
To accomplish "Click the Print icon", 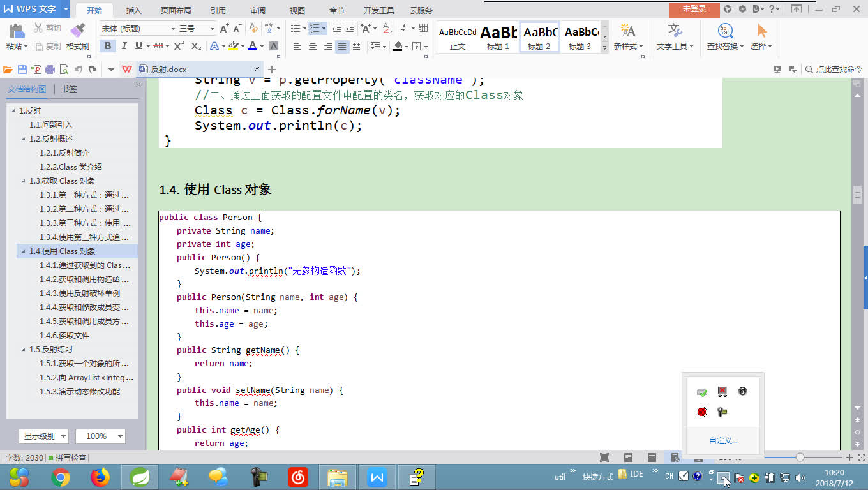I will [50, 70].
